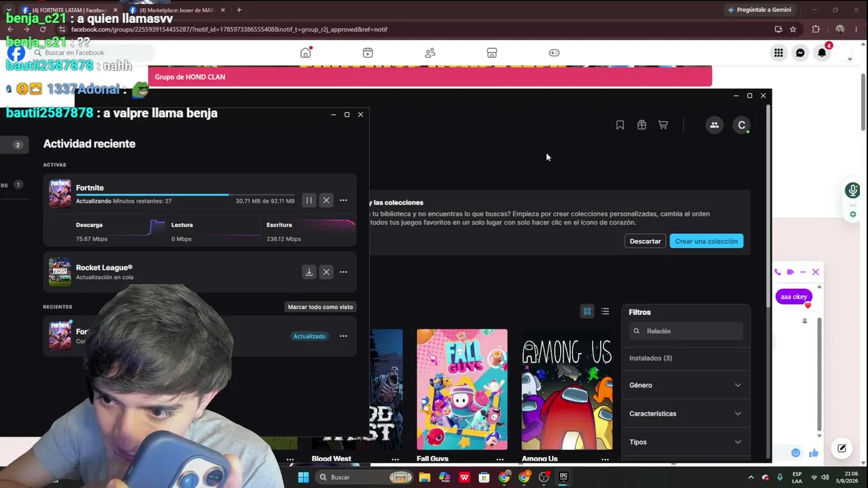Image resolution: width=868 pixels, height=488 pixels.
Task: Open Epic Games Launcher taskbar icon
Action: click(564, 477)
